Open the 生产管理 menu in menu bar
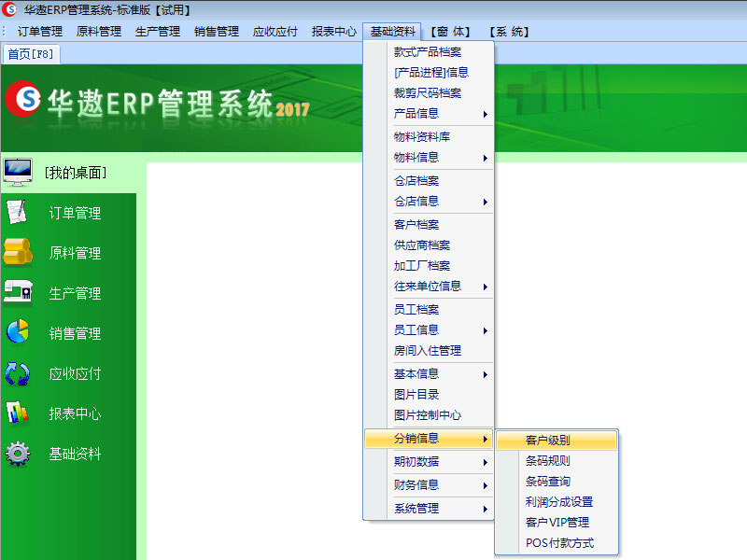Viewport: 747px width, 560px height. [x=158, y=32]
